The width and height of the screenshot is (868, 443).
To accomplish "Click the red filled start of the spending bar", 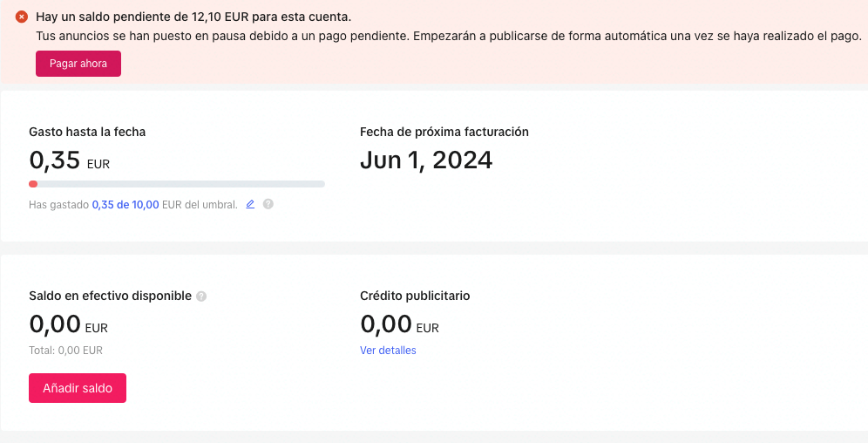I will (x=33, y=184).
